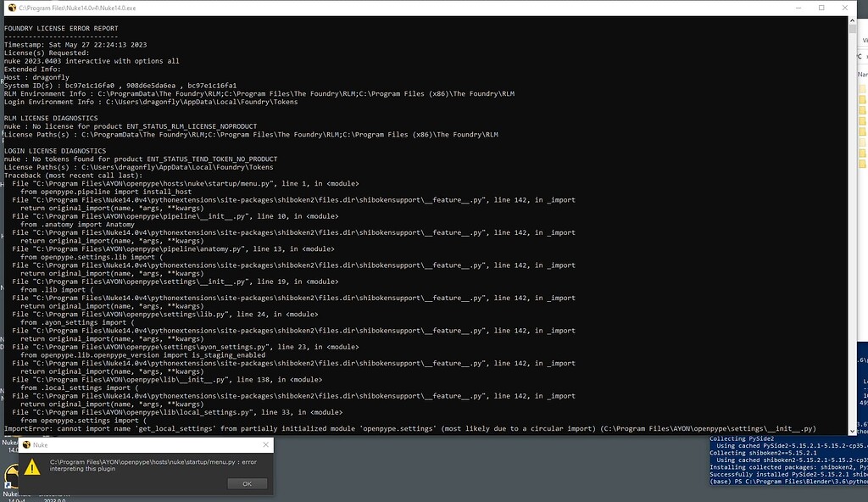This screenshot has width=868, height=502.
Task: Click the warning triangle icon in Nuke dialog
Action: [32, 467]
